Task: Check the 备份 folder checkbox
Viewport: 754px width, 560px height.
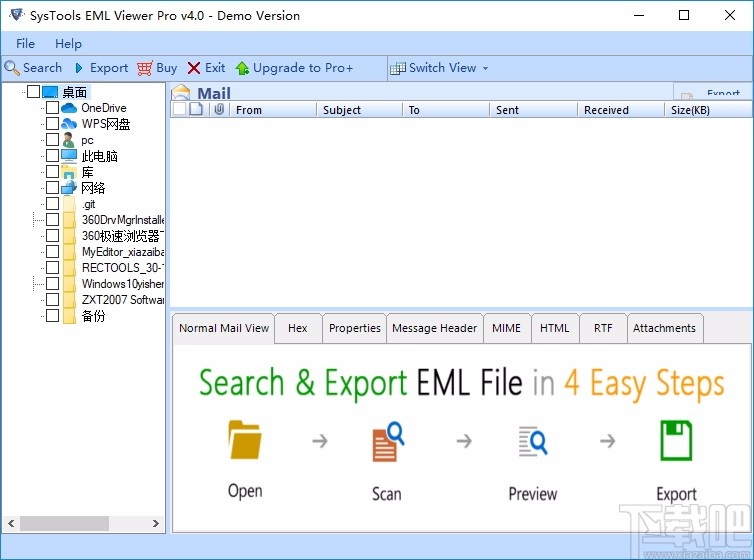Action: tap(52, 315)
